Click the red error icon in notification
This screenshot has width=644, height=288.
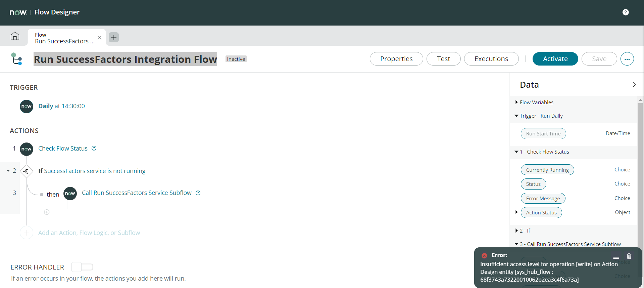coord(484,255)
